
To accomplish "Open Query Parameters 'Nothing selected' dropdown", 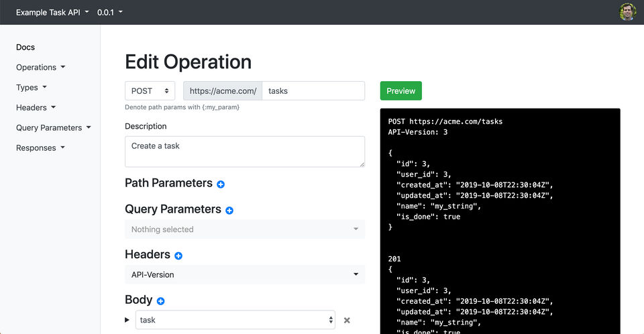I will click(x=245, y=229).
